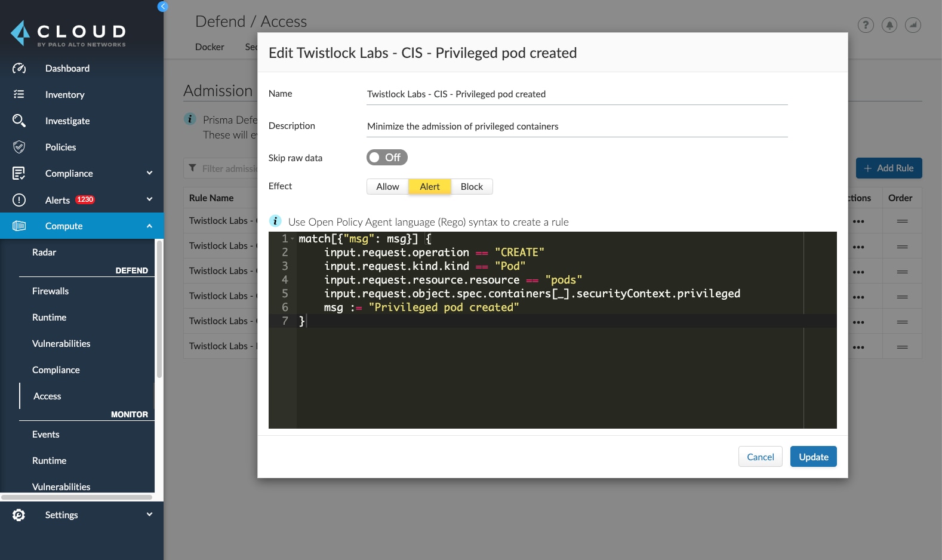
Task: Toggle the Skip raw data switch
Action: (x=387, y=157)
